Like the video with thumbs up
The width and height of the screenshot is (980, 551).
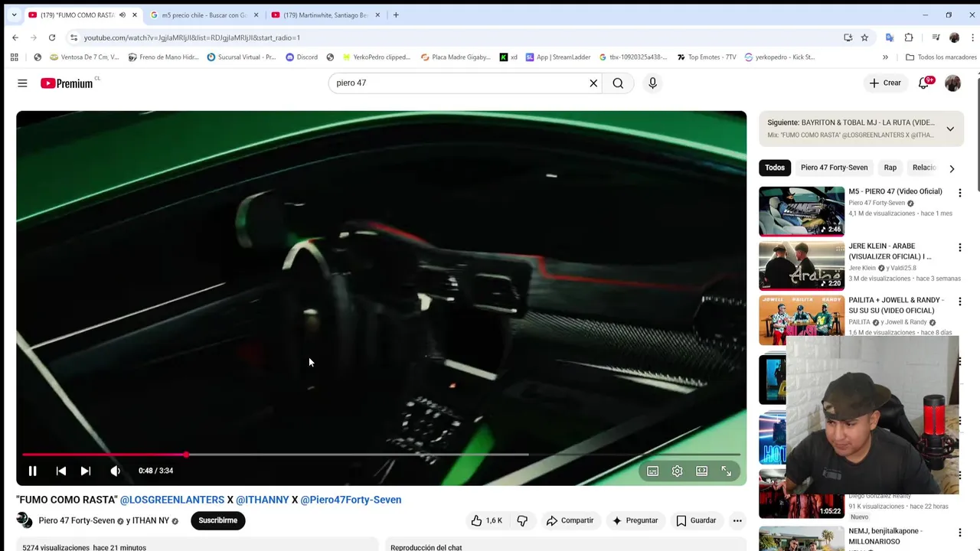point(486,520)
